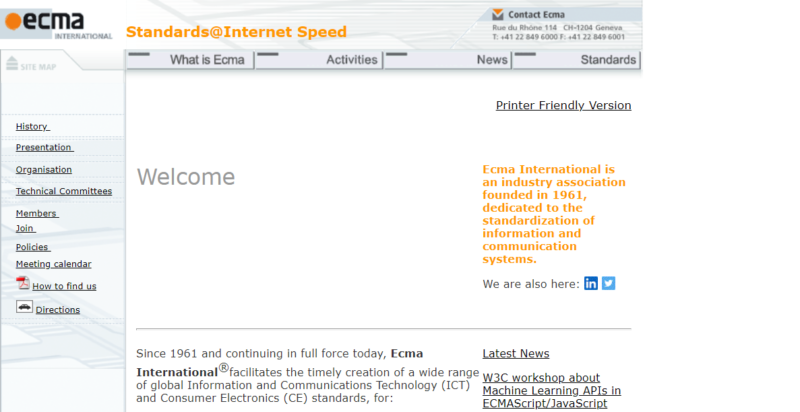Viewport: 800px width, 412px height.
Task: Open the Meeting calendar link
Action: coord(54,264)
